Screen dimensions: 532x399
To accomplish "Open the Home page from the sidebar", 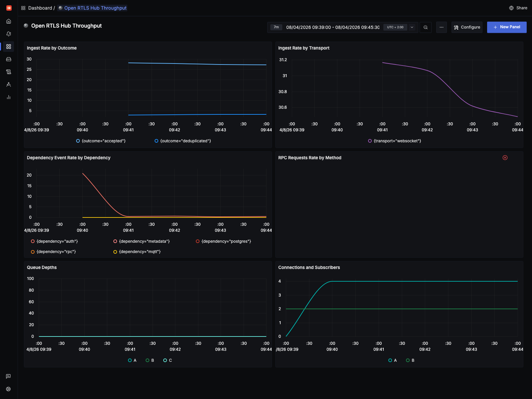I will tap(8, 21).
